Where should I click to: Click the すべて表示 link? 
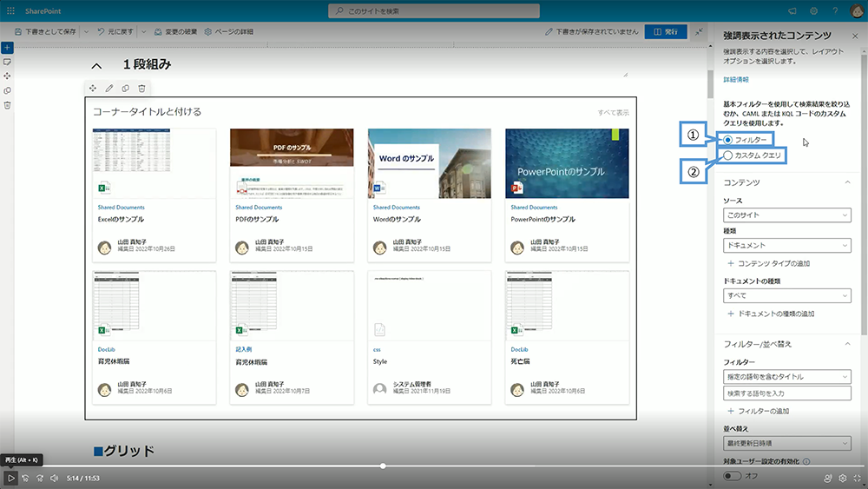(x=613, y=112)
